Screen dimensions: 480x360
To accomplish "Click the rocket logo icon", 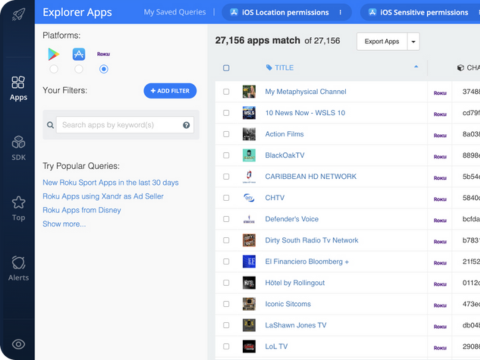I will 19,14.
